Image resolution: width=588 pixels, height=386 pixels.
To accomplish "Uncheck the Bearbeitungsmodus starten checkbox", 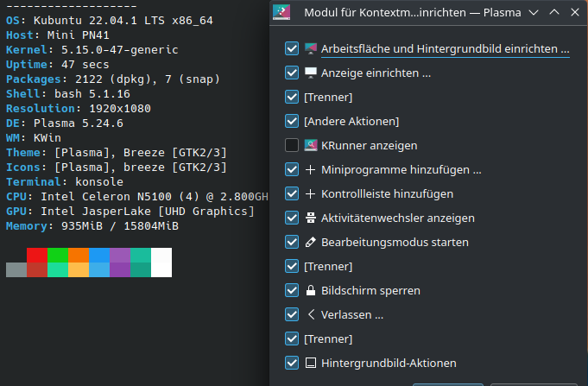I will tap(292, 242).
